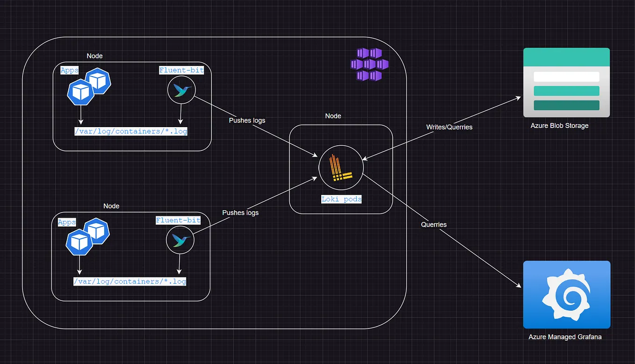The height and width of the screenshot is (364, 635).
Task: Select the "Node" title above the Loki container
Action: [333, 115]
